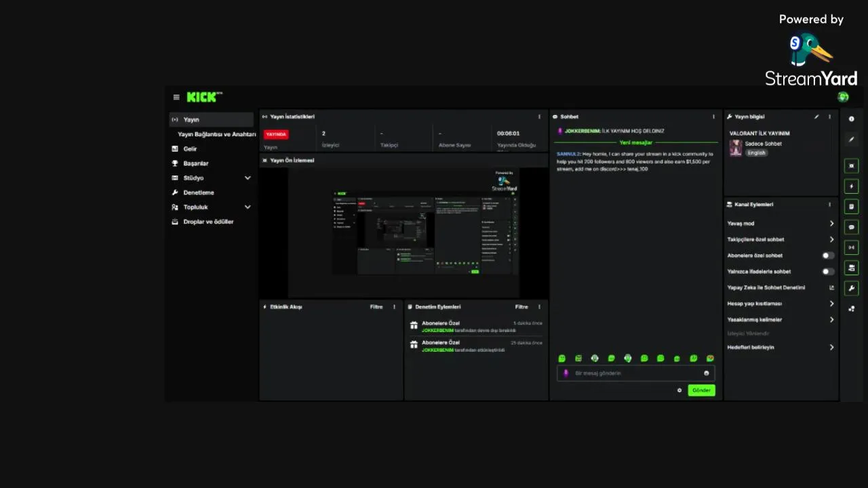Viewport: 868px width, 488px height.
Task: Open the Kanal Eylemleri three-dot menu
Action: 829,204
